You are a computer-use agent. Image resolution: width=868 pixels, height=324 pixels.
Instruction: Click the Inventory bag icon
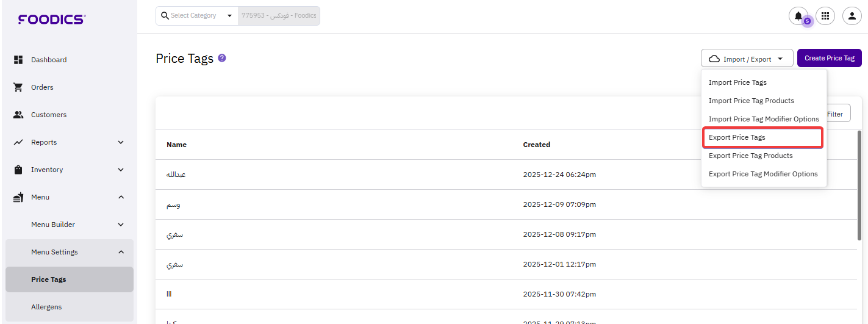pyautogui.click(x=18, y=170)
